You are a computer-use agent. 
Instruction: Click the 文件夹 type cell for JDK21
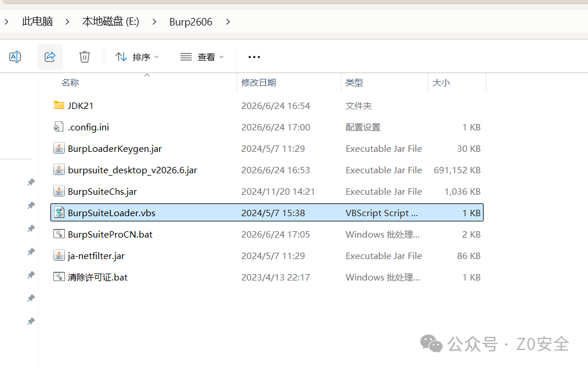pyautogui.click(x=358, y=105)
